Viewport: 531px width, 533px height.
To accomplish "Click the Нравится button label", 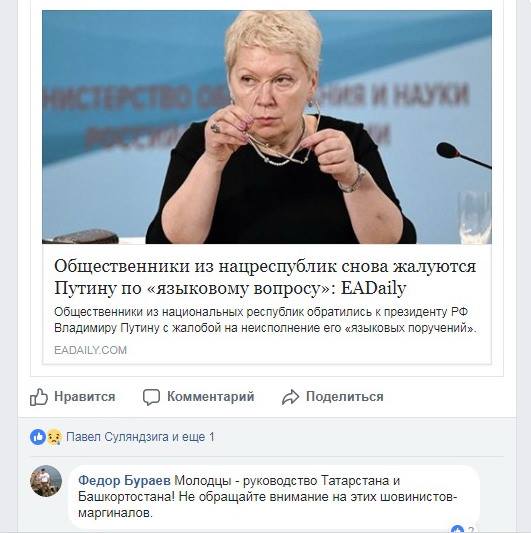I will 85,397.
